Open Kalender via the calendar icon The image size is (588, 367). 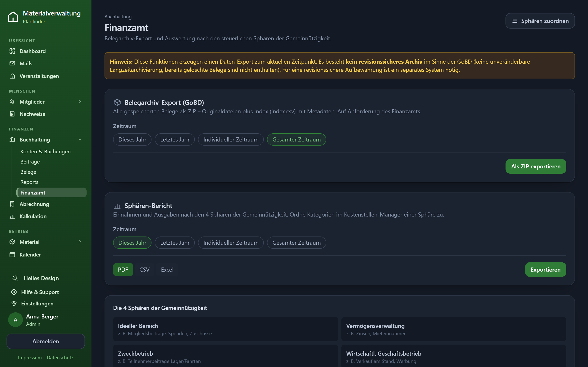[12, 254]
